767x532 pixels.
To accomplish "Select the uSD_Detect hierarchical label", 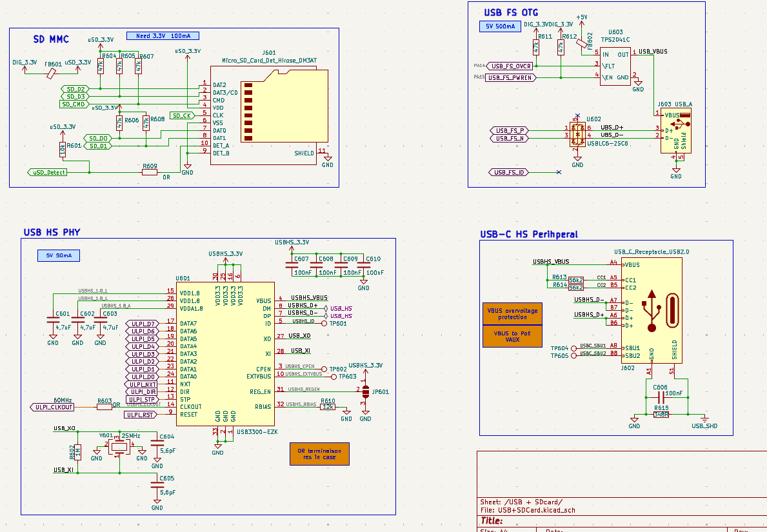I will pos(48,172).
